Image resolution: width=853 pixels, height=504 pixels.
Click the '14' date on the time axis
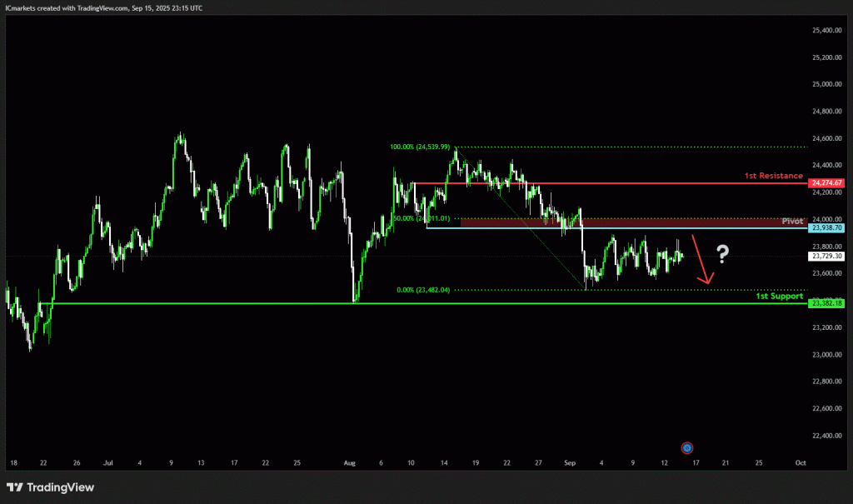point(444,462)
